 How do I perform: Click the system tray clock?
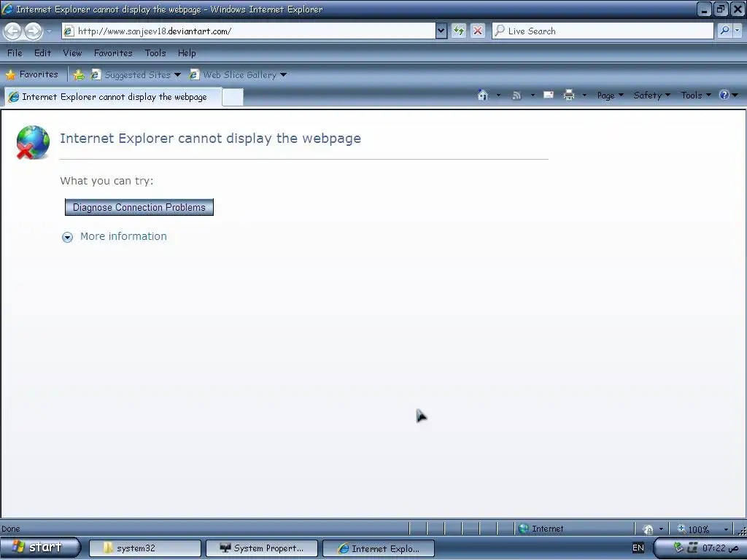(720, 548)
